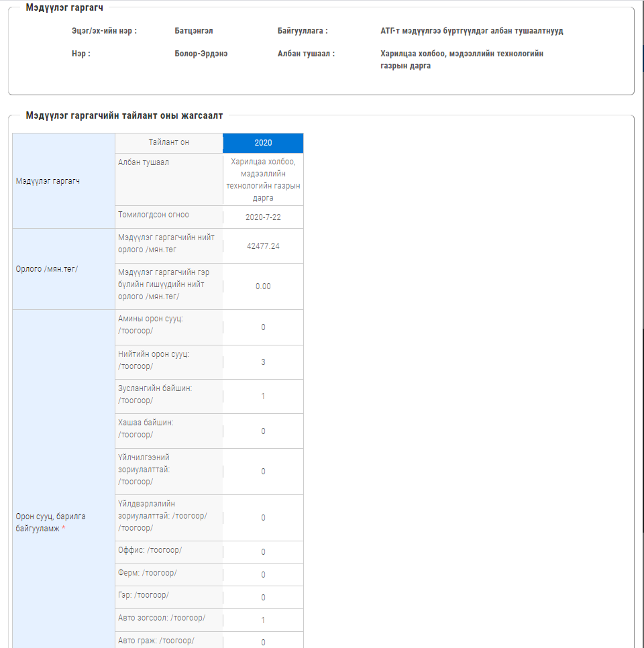Select the Зуслангийн байшин count value
This screenshot has width=644, height=648.
(x=263, y=396)
